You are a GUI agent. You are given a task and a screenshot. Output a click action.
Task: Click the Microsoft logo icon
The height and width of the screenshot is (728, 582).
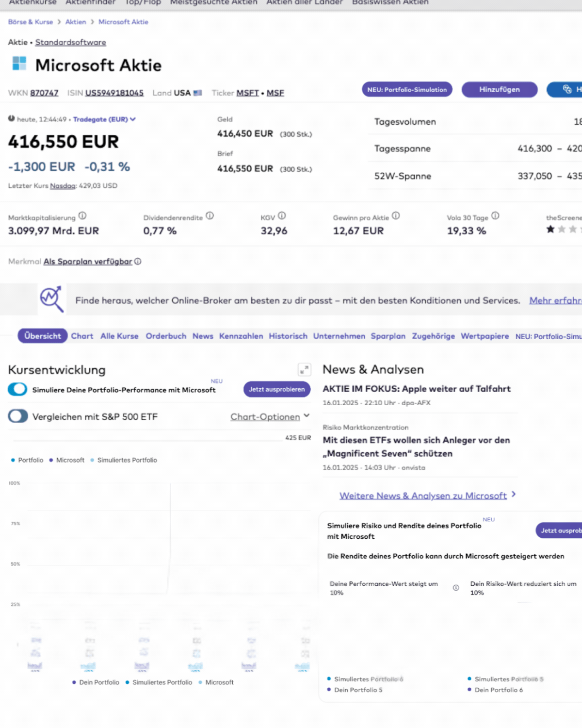(x=19, y=64)
